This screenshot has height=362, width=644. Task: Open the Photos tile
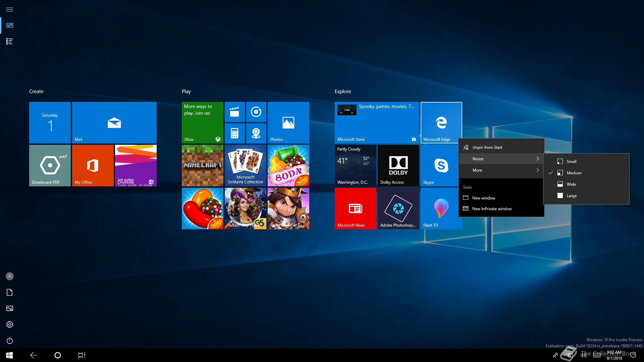(288, 123)
